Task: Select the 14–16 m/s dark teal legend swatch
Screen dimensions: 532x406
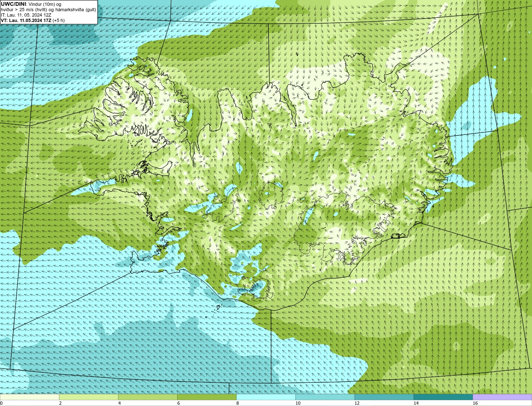Action: tap(443, 397)
